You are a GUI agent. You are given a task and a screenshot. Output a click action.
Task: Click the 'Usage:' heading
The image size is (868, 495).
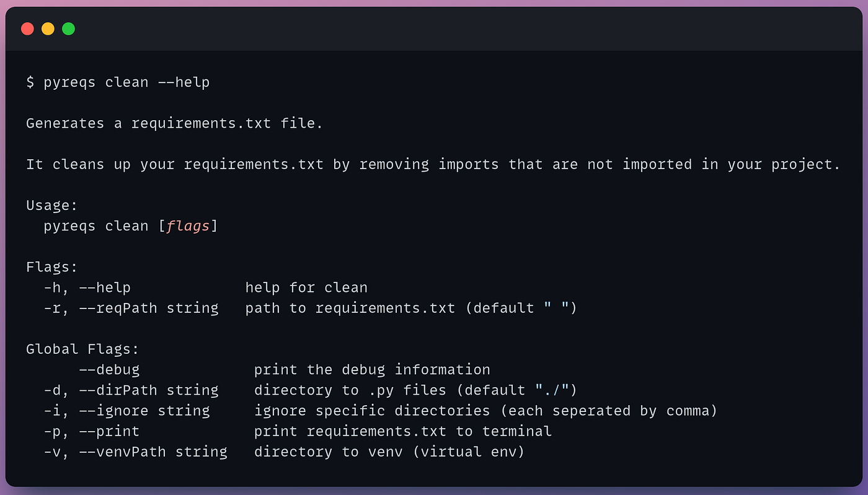51,206
